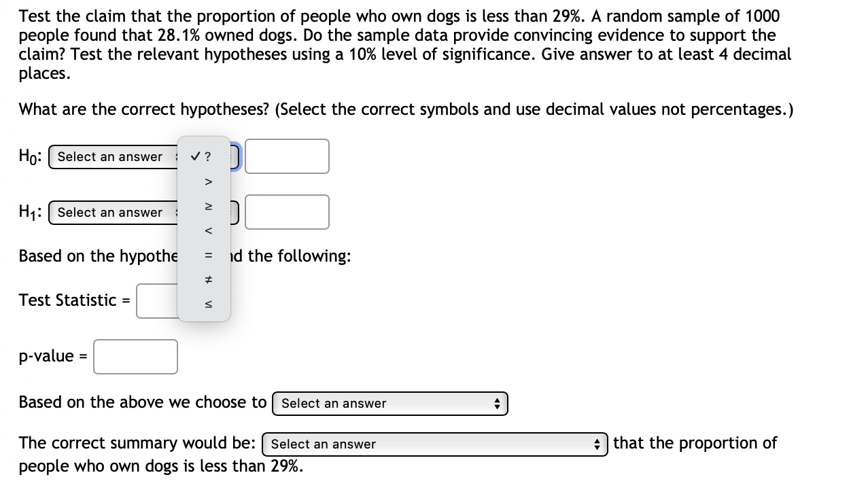Image resolution: width=868 pixels, height=492 pixels.
Task: Pick the '≤' symbol at the bottom of the list
Action: click(x=207, y=304)
